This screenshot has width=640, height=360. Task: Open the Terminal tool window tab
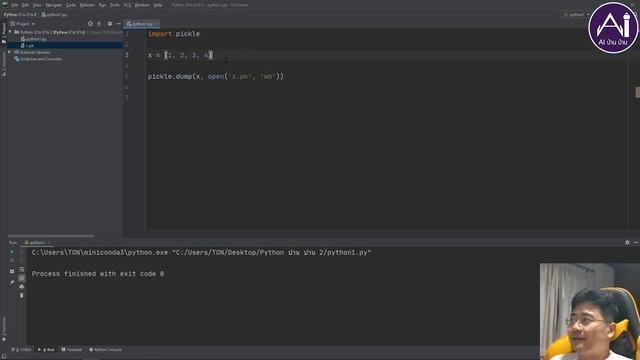coord(72,349)
